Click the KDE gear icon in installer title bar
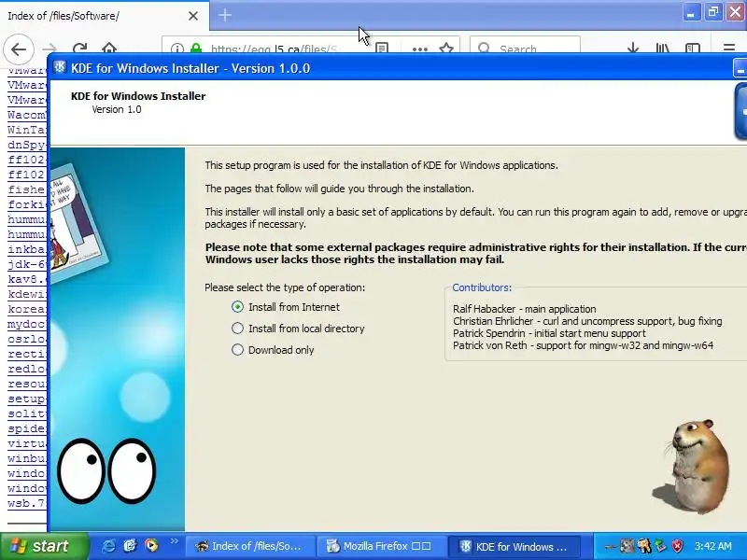 coord(60,67)
